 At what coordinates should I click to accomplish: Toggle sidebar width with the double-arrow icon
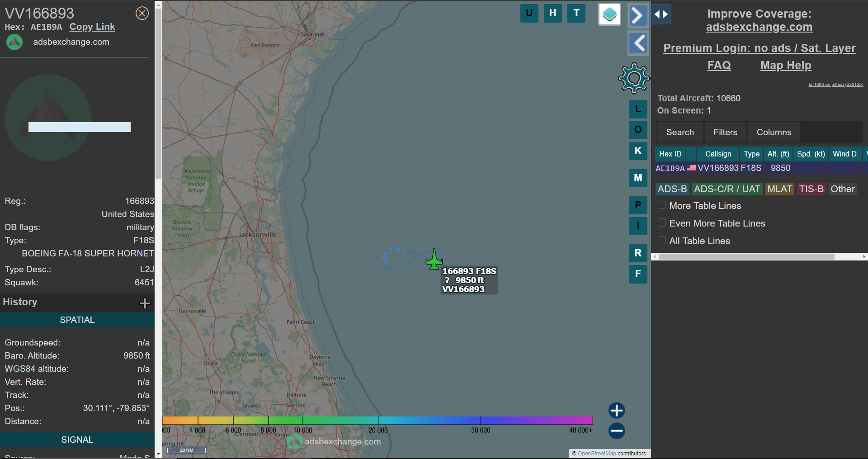coord(661,14)
